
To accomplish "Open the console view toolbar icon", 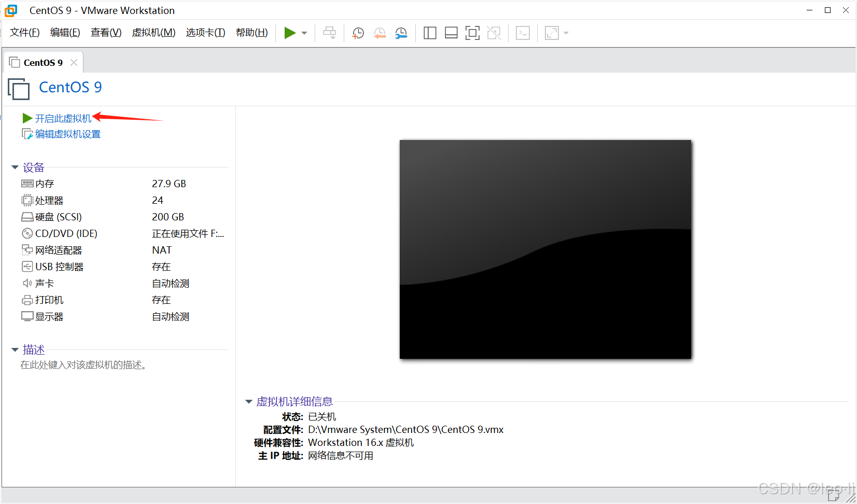I will pos(523,33).
